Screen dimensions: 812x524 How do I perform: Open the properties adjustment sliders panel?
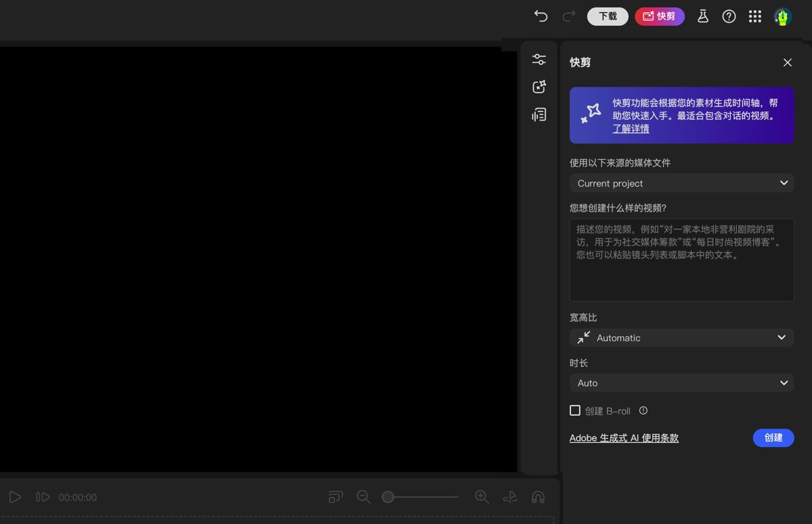(x=539, y=59)
